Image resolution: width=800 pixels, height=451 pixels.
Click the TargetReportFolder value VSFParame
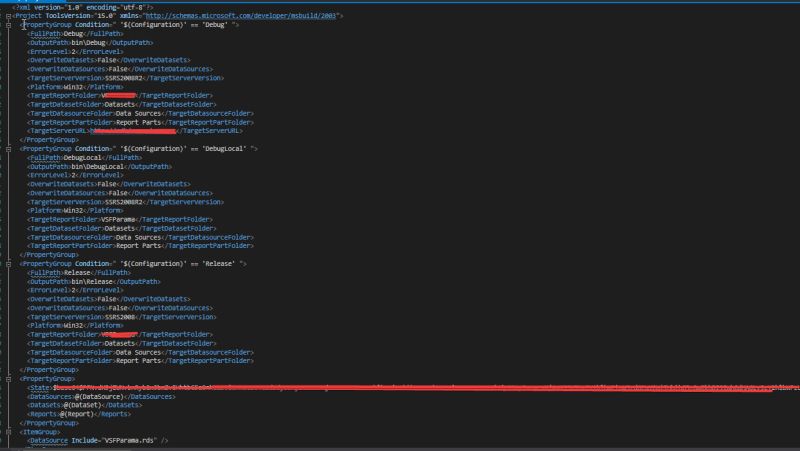tap(118, 219)
